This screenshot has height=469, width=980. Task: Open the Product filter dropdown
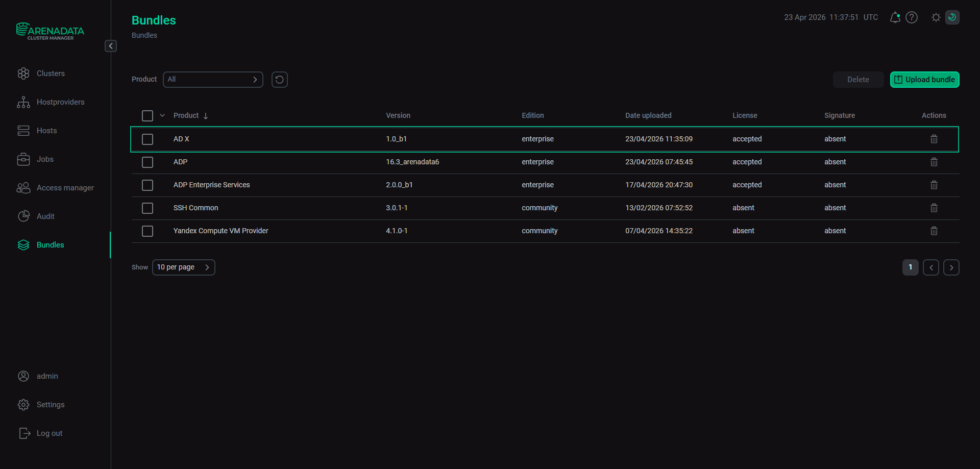pos(213,80)
